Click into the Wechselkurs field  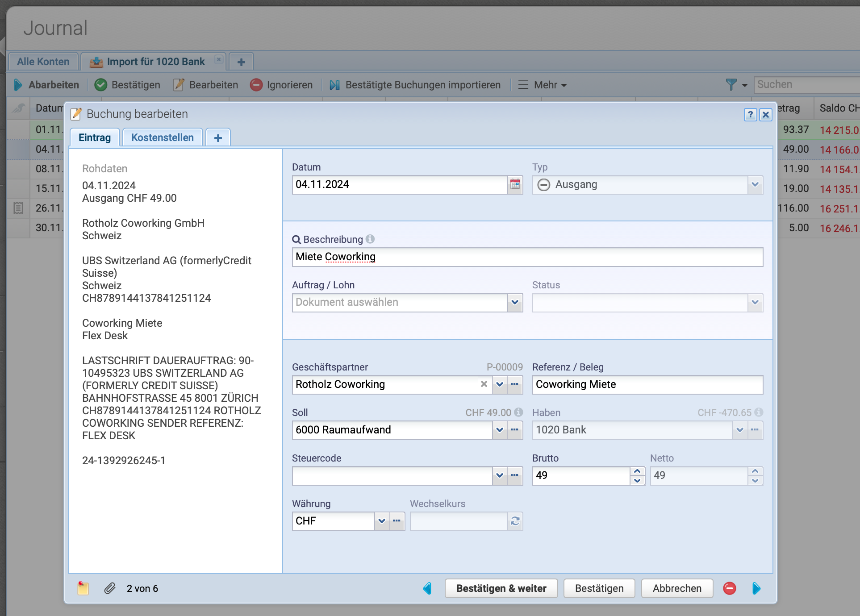click(459, 521)
